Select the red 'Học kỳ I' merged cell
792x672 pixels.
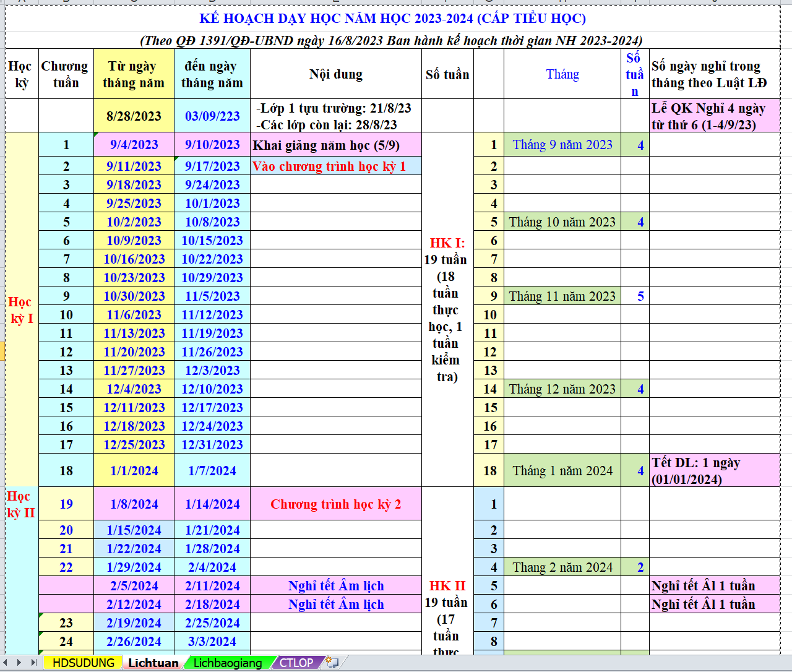pos(22,309)
